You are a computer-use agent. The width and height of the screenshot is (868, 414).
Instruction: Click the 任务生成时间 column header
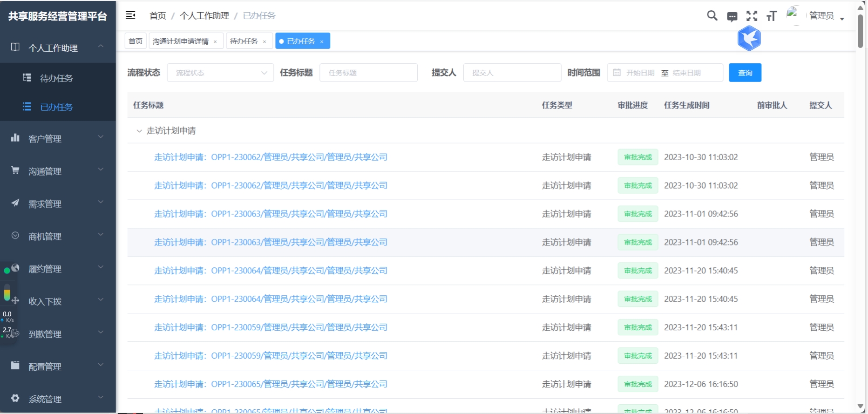pos(687,105)
